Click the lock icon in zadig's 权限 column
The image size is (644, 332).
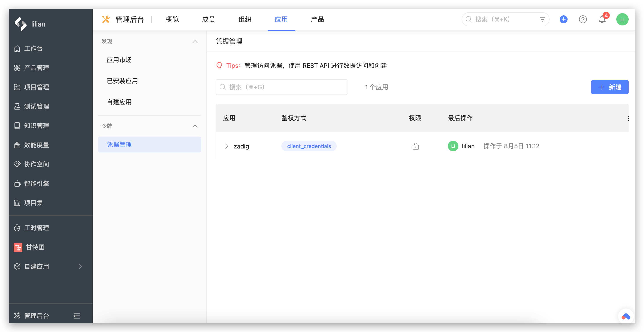pyautogui.click(x=415, y=146)
